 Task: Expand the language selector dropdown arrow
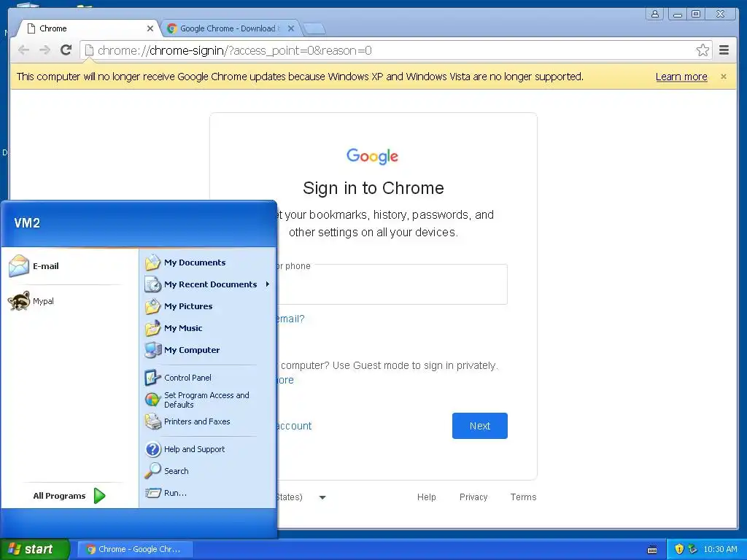[x=322, y=497]
